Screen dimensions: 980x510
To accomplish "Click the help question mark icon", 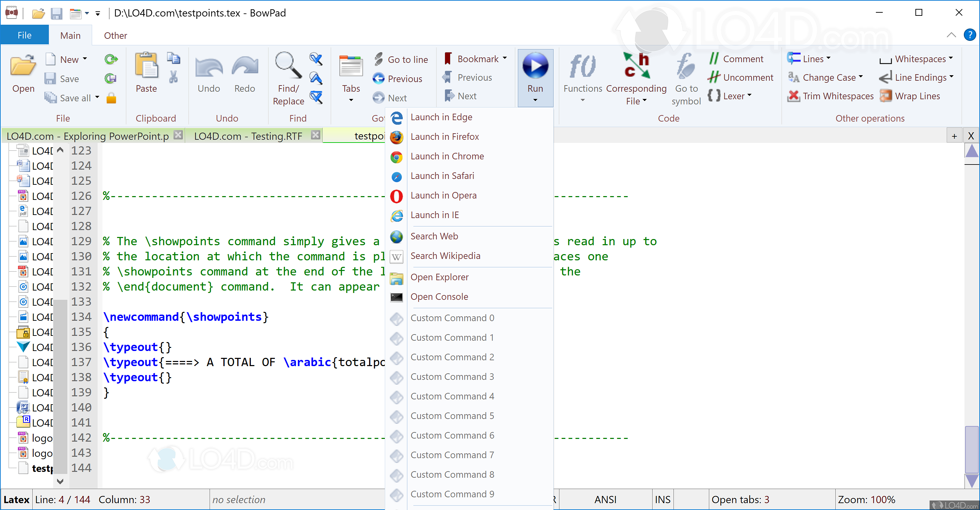I will pos(969,35).
